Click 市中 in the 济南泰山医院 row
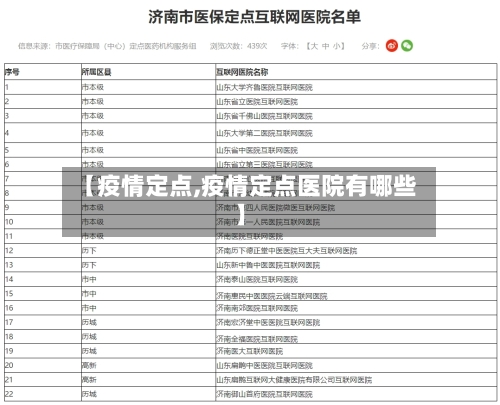This screenshot has width=500, height=405. (x=89, y=279)
